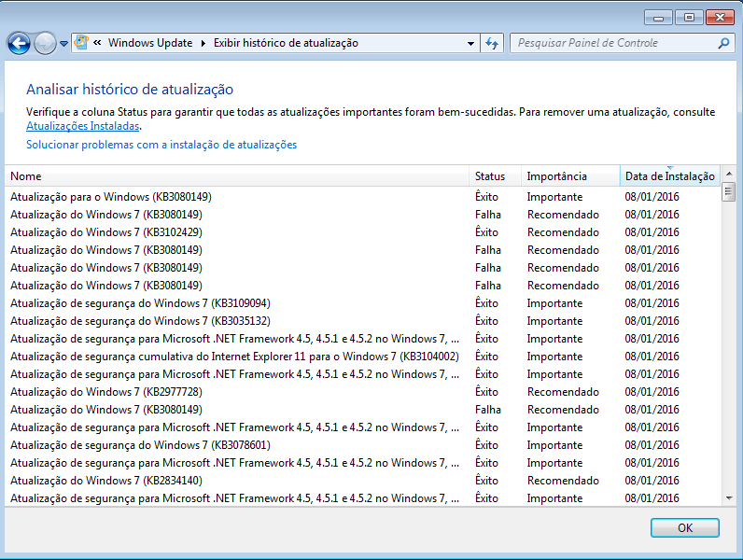The height and width of the screenshot is (560, 743).
Task: Select Atualização de segurança do Windows 7 (KB3035132)
Action: click(x=362, y=321)
